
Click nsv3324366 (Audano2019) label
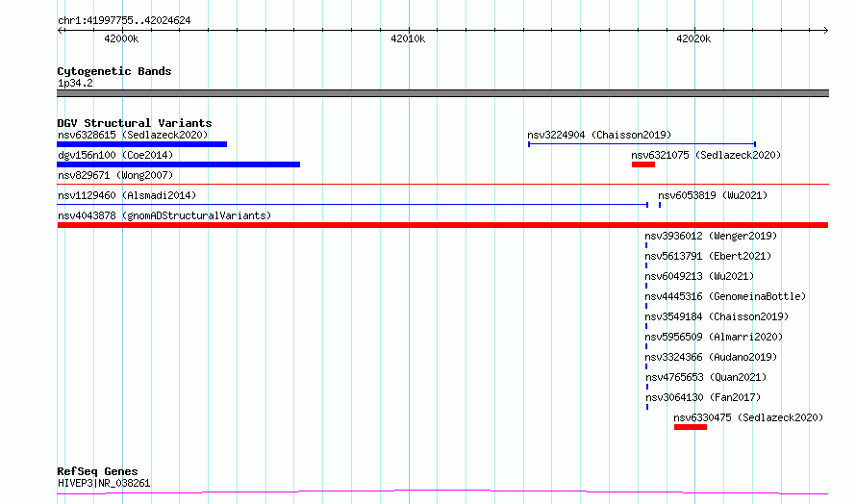coord(711,357)
